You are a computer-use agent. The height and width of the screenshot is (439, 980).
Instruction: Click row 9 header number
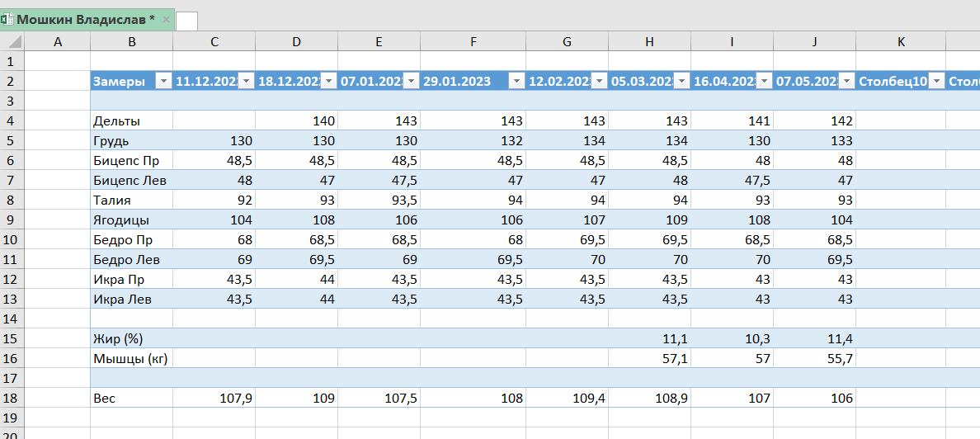pyautogui.click(x=12, y=219)
